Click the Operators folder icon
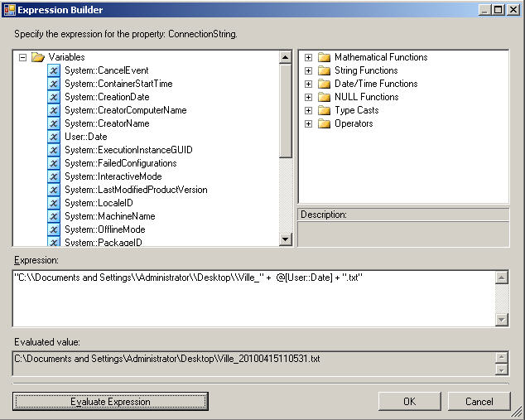525x420 pixels. (x=324, y=123)
